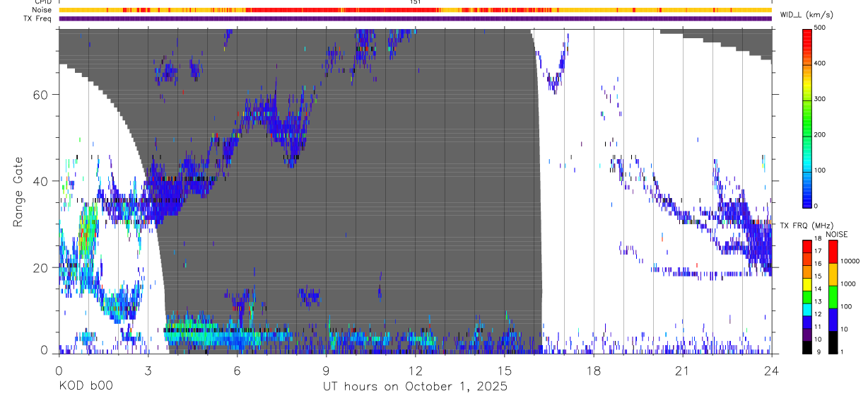Click the '200' tick on width scale

click(821, 134)
